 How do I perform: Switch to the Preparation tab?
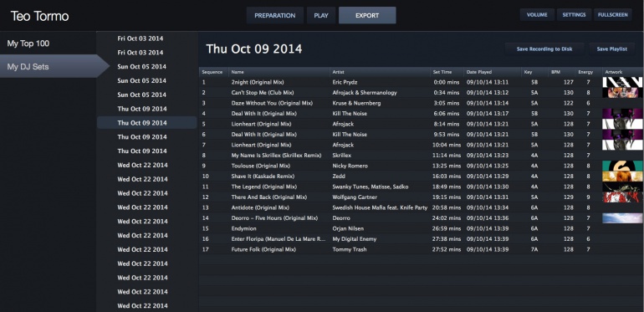pyautogui.click(x=275, y=16)
